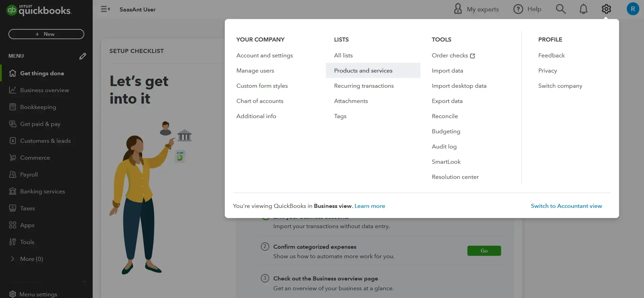Open Custom form styles

pyautogui.click(x=262, y=86)
